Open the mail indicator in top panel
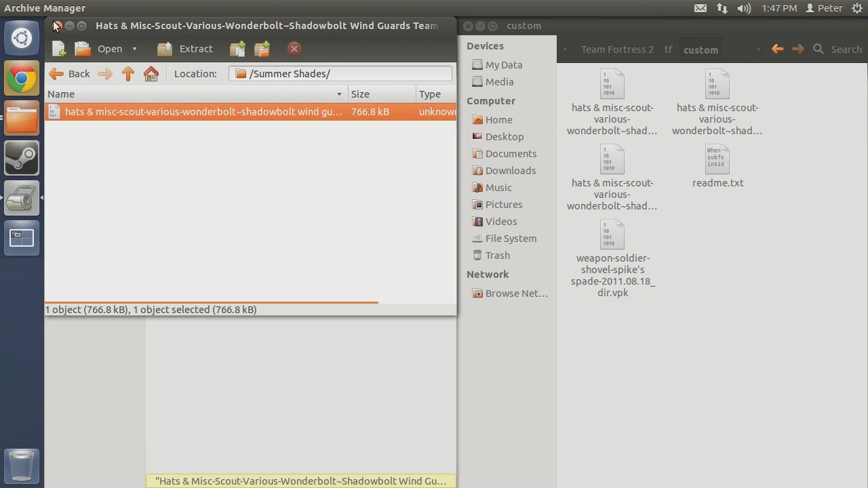Viewport: 868px width, 488px height. (701, 8)
